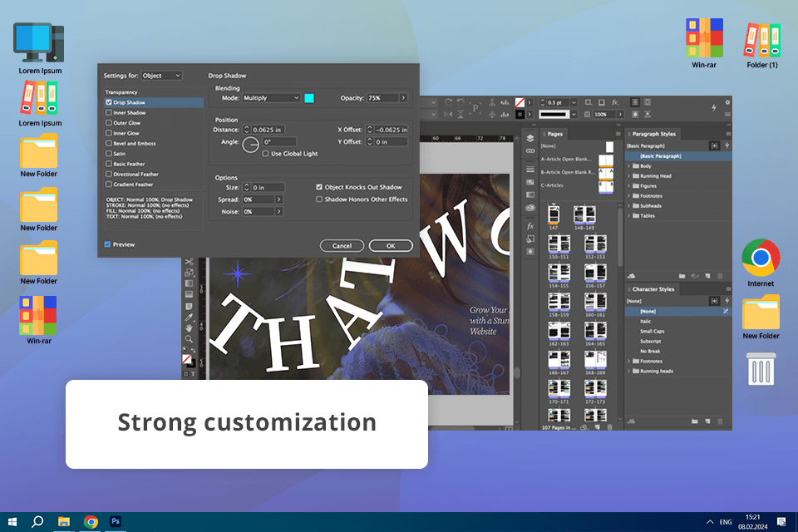
Task: Click the toolbox fill/stroke color swatch
Action: [188, 360]
